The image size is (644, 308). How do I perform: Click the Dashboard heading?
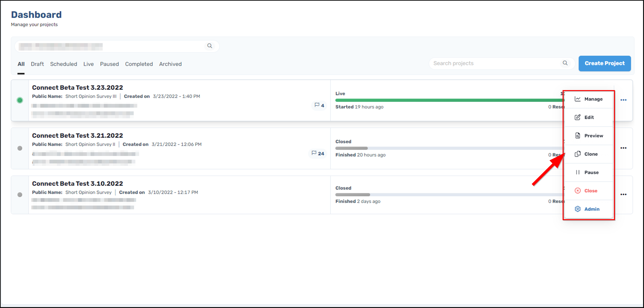(36, 15)
